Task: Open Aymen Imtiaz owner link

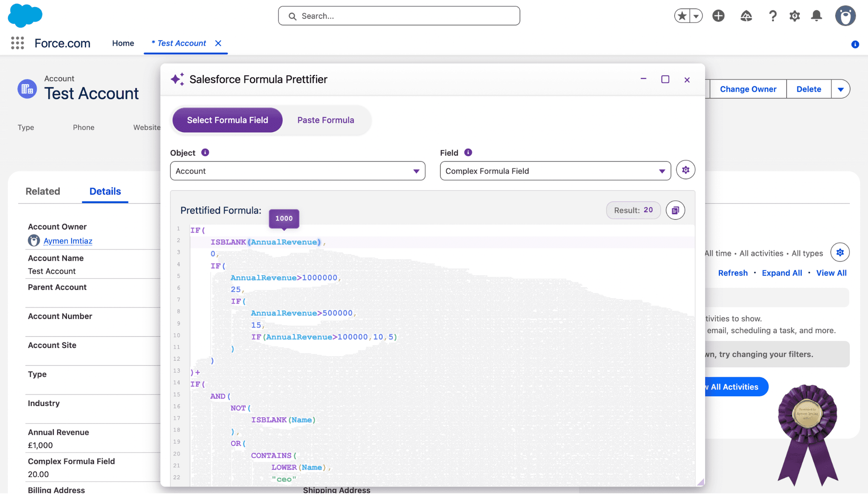Action: pyautogui.click(x=68, y=241)
